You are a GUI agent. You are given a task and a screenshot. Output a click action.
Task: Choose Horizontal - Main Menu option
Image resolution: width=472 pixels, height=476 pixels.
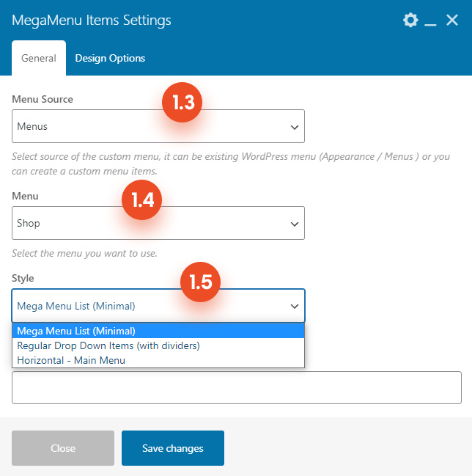[158, 360]
